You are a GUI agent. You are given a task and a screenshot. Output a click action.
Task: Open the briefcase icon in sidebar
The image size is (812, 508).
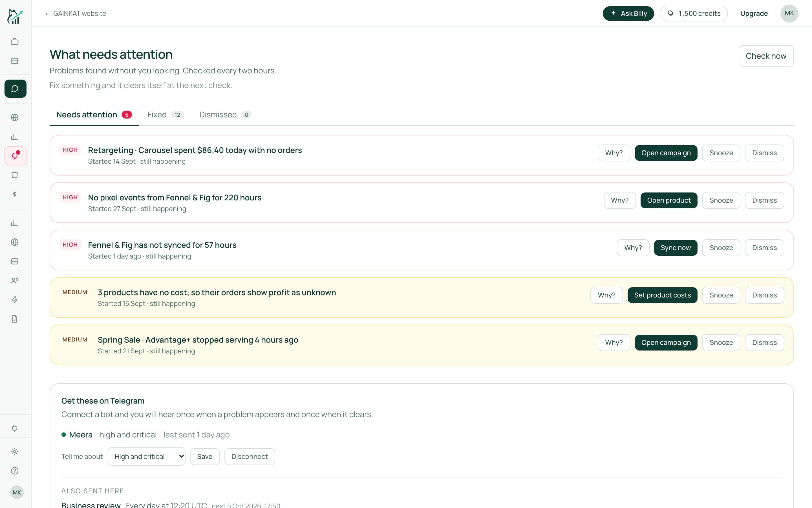15,42
